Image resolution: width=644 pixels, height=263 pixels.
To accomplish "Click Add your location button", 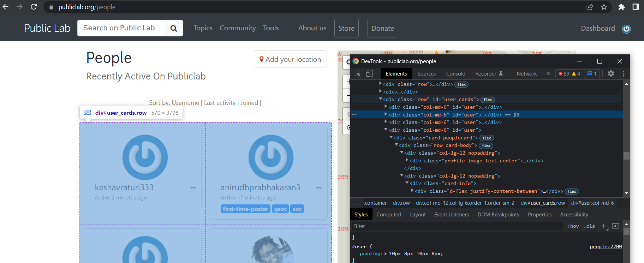I will (x=290, y=59).
